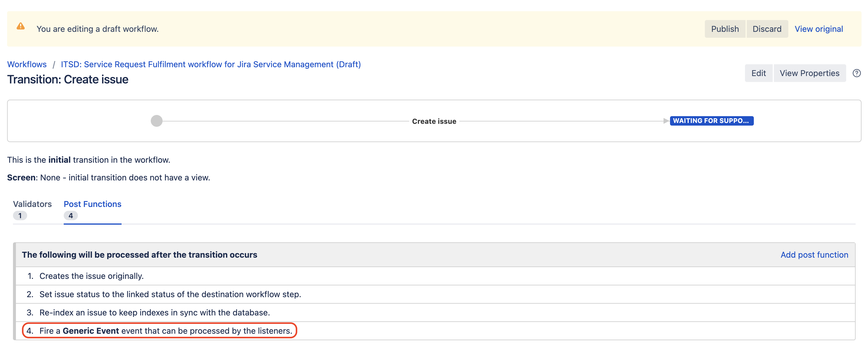Click the Edit transition button
Image resolution: width=868 pixels, height=352 pixels.
click(x=758, y=73)
